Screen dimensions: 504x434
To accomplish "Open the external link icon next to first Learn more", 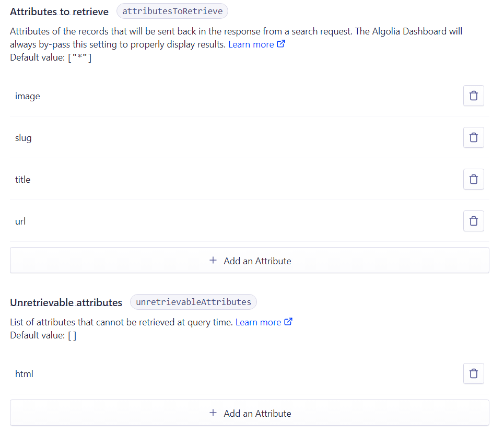I will [x=281, y=44].
